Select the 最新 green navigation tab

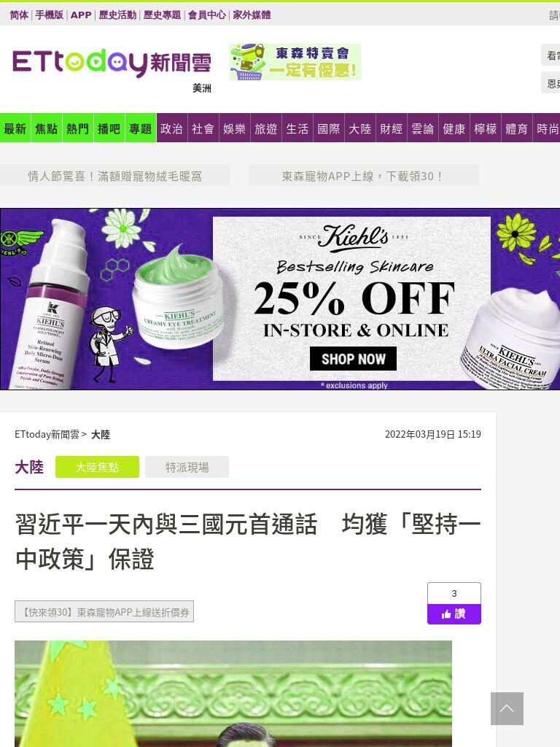click(15, 128)
